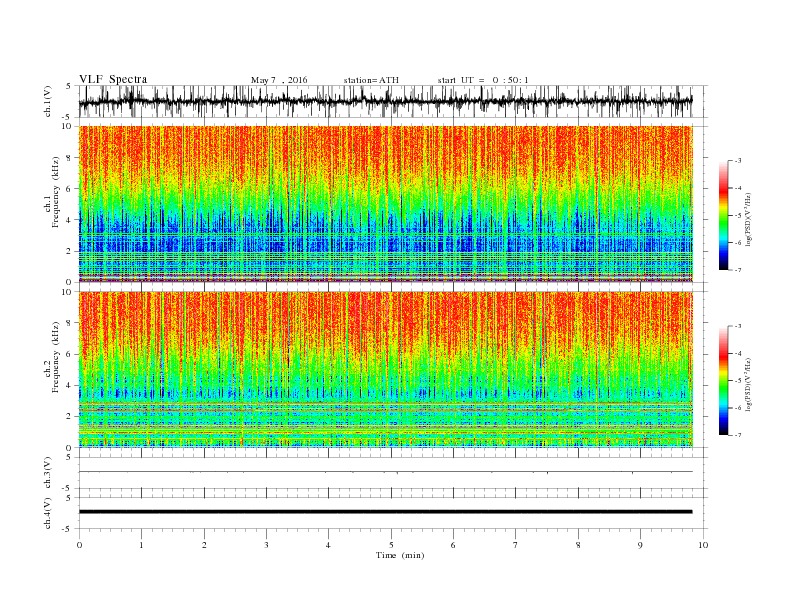The image size is (792, 612).
Task: Click the ch.1(V) waveform trace at top
Action: pos(385,101)
